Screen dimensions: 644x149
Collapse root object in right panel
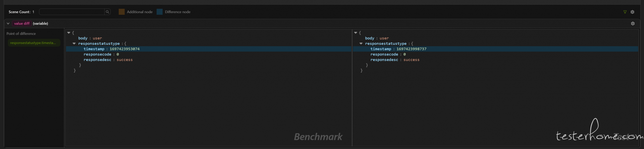pos(356,33)
